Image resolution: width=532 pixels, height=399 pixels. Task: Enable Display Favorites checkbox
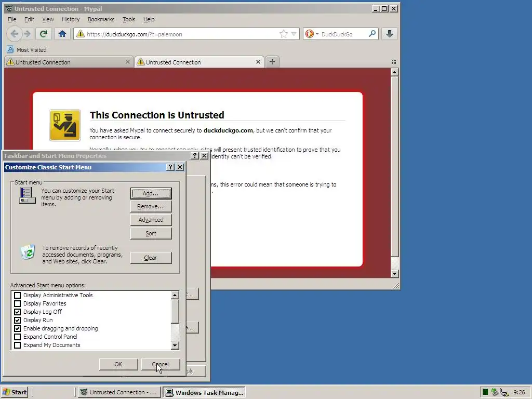(x=17, y=303)
